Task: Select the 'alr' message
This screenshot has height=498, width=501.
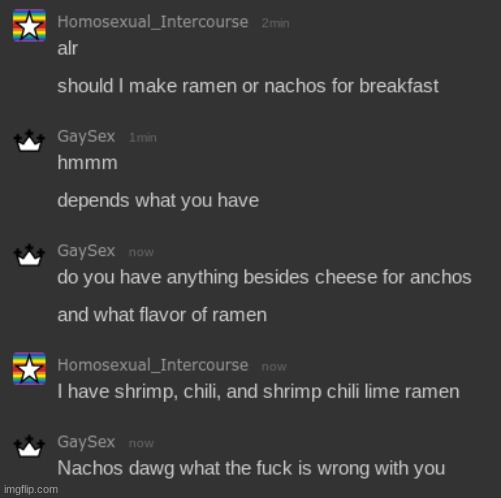Action: (x=68, y=49)
